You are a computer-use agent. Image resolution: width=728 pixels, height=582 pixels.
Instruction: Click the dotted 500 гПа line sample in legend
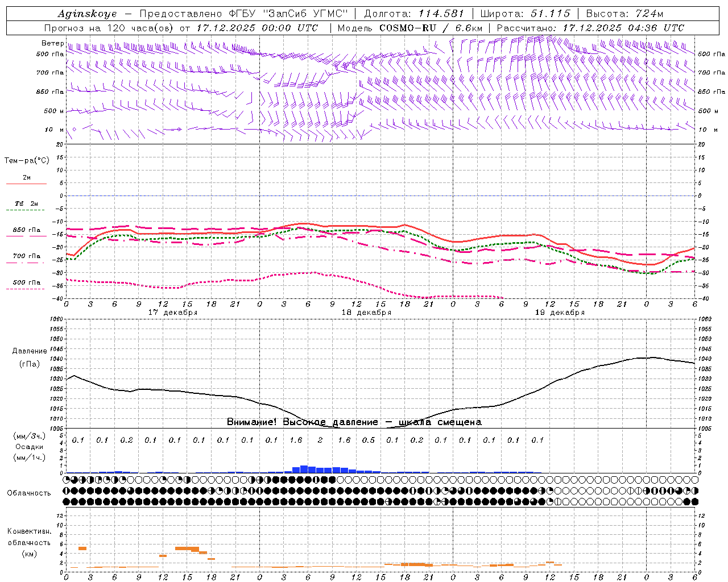[26, 289]
